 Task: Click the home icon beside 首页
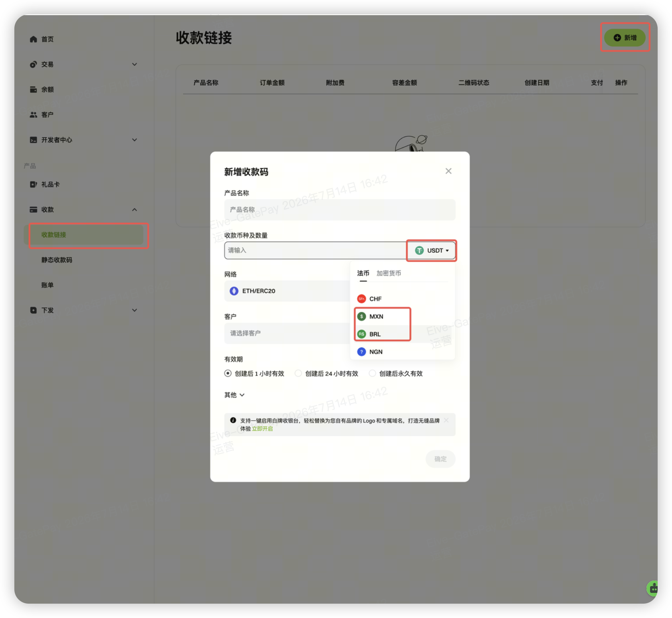pos(33,39)
